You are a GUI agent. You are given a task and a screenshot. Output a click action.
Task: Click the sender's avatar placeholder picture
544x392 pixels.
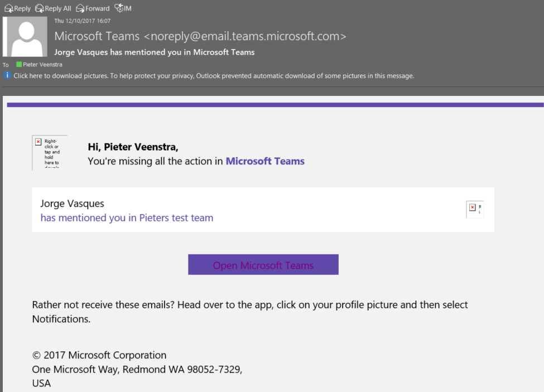pyautogui.click(x=25, y=37)
